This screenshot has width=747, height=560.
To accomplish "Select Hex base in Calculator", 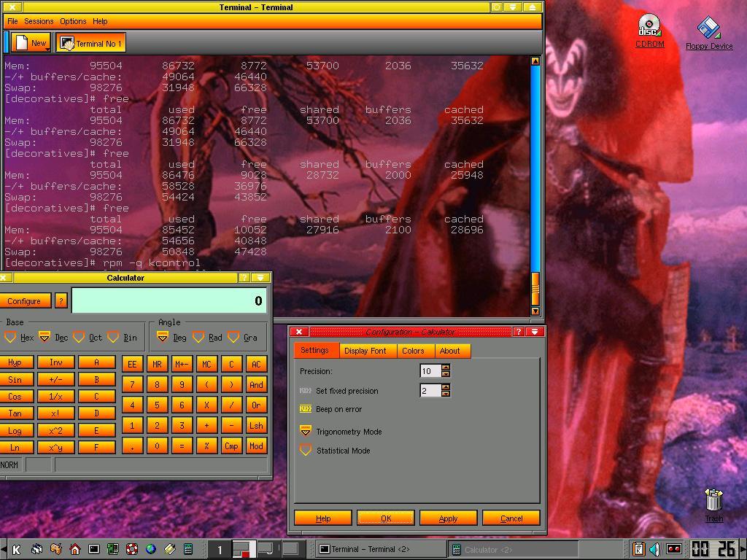I will 18,338.
